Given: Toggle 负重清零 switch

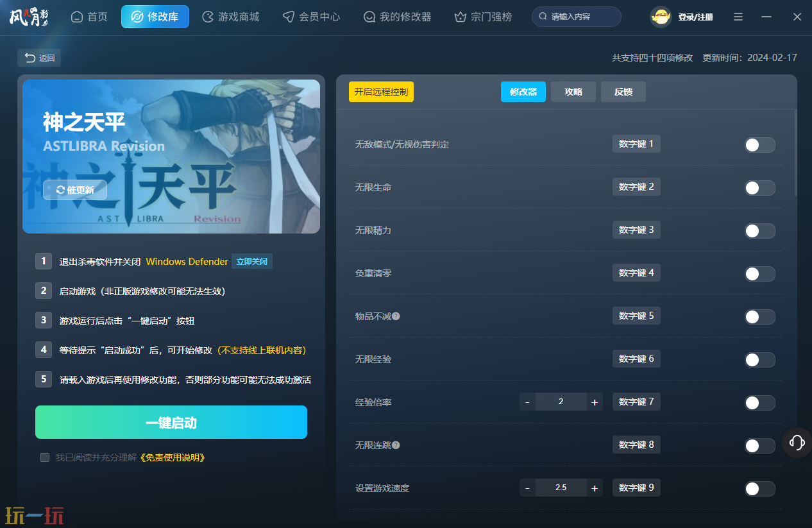Looking at the screenshot, I should (x=760, y=274).
